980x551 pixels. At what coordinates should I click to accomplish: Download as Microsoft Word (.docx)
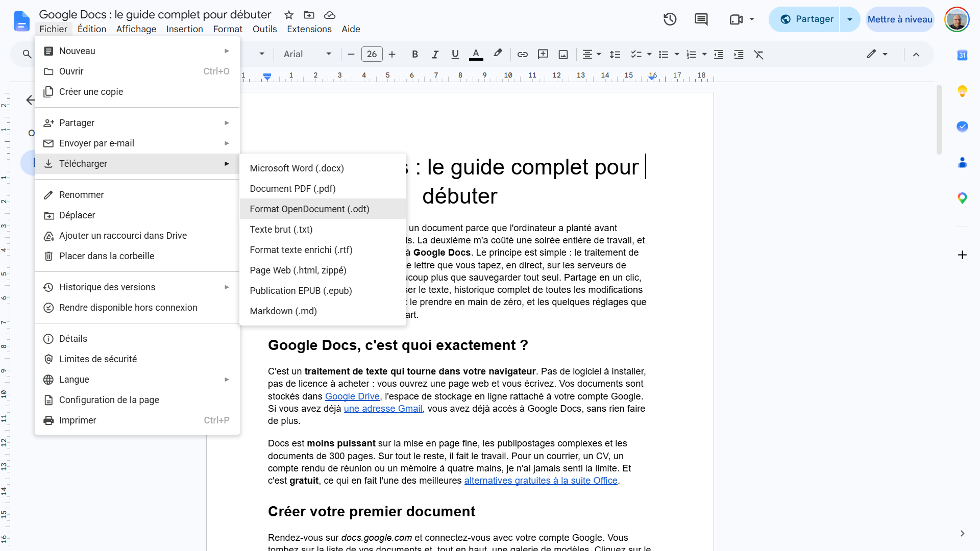pos(323,168)
